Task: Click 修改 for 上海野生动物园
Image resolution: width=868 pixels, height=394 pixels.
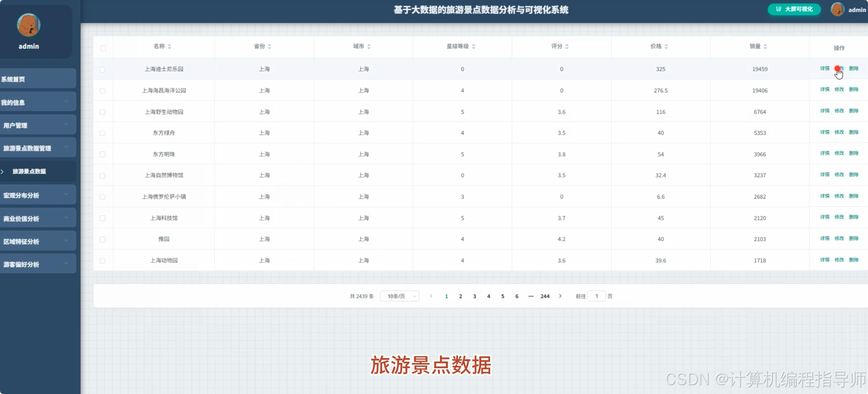Action: [x=839, y=111]
